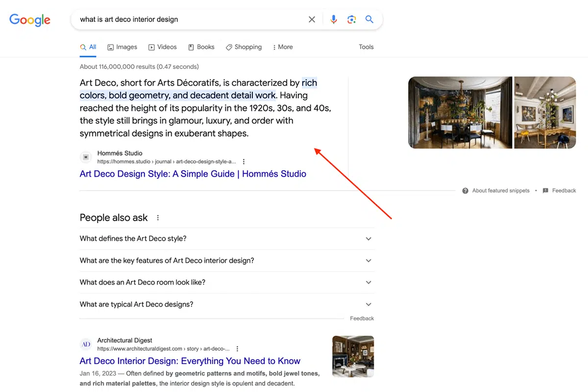Click 'About featured snippets' link

(501, 191)
